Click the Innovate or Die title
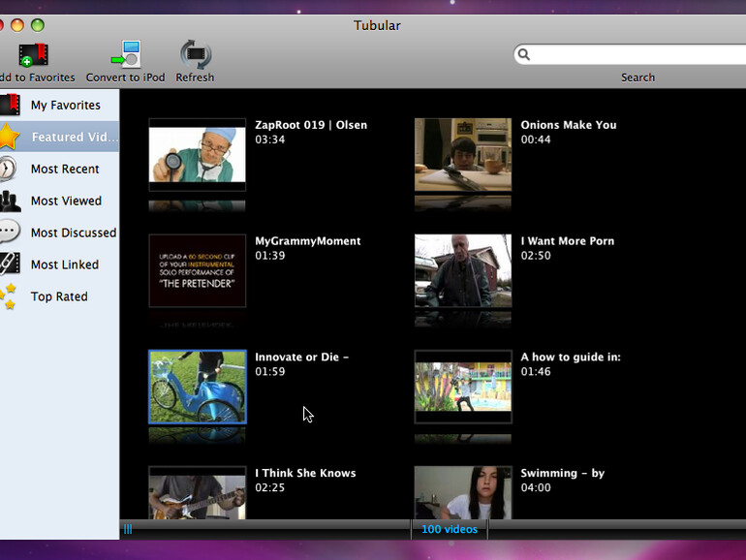 pos(302,358)
